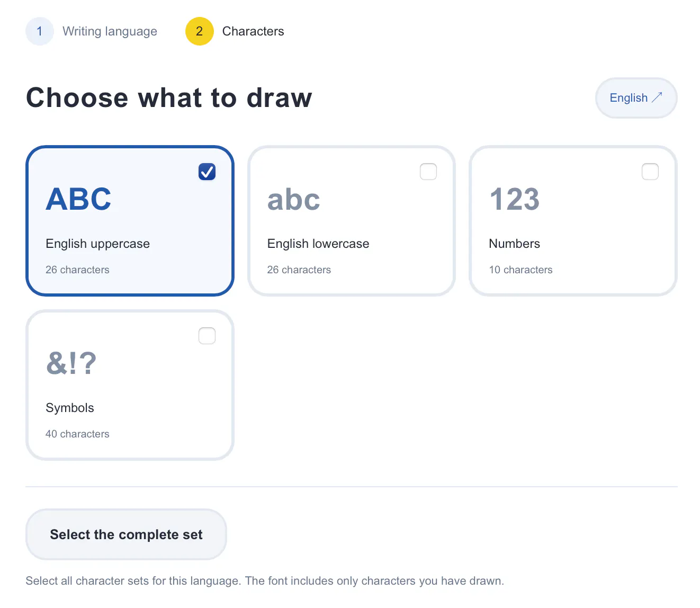Open the English language selector
Image resolution: width=700 pixels, height=608 pixels.
click(x=636, y=98)
